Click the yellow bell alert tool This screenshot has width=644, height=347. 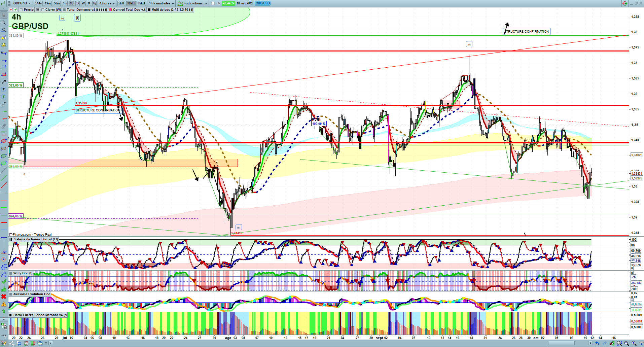4,45
